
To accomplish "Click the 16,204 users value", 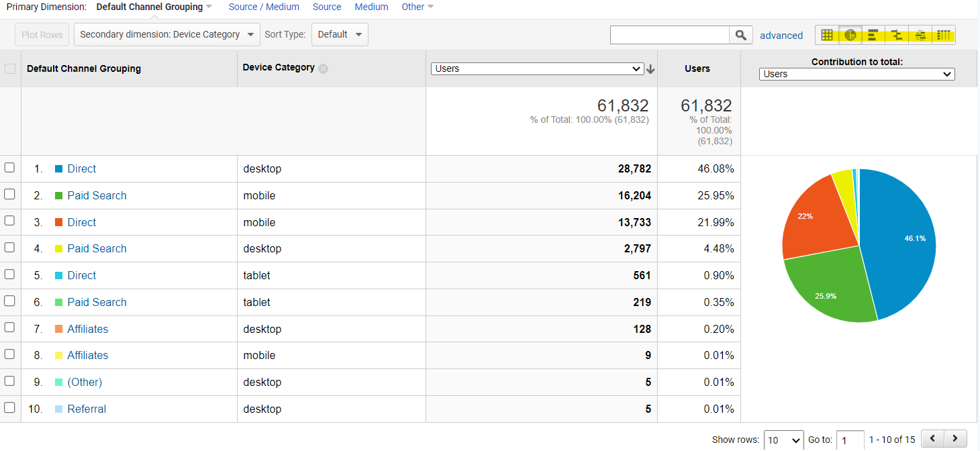I will (634, 195).
